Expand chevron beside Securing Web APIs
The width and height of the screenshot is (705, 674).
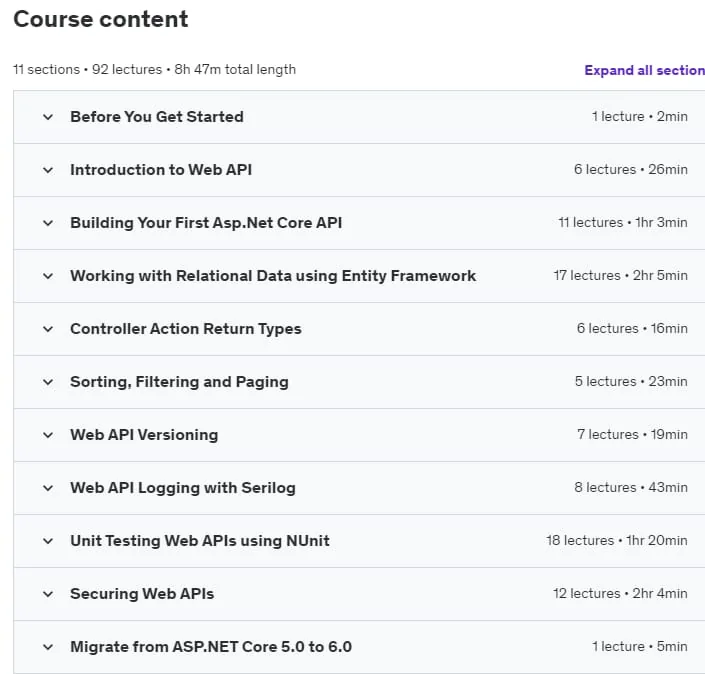(x=48, y=594)
